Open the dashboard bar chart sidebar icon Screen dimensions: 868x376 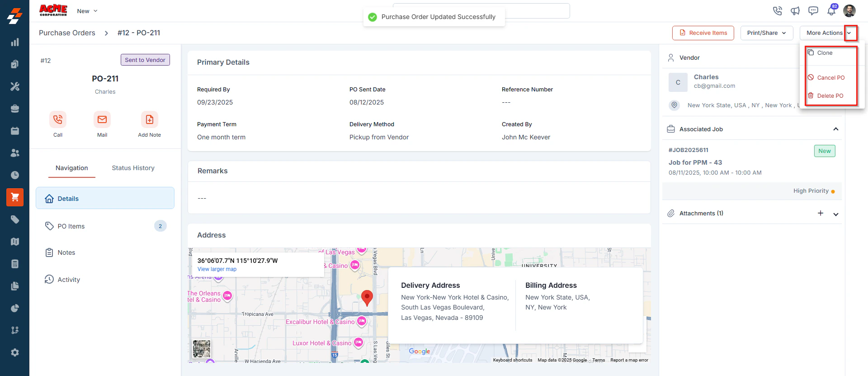point(15,42)
